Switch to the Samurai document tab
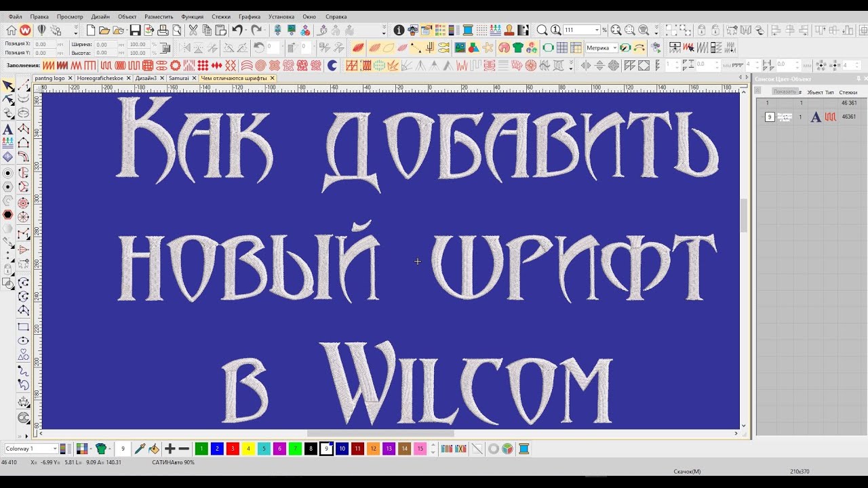Screen dimensions: 868x488 click(x=179, y=78)
